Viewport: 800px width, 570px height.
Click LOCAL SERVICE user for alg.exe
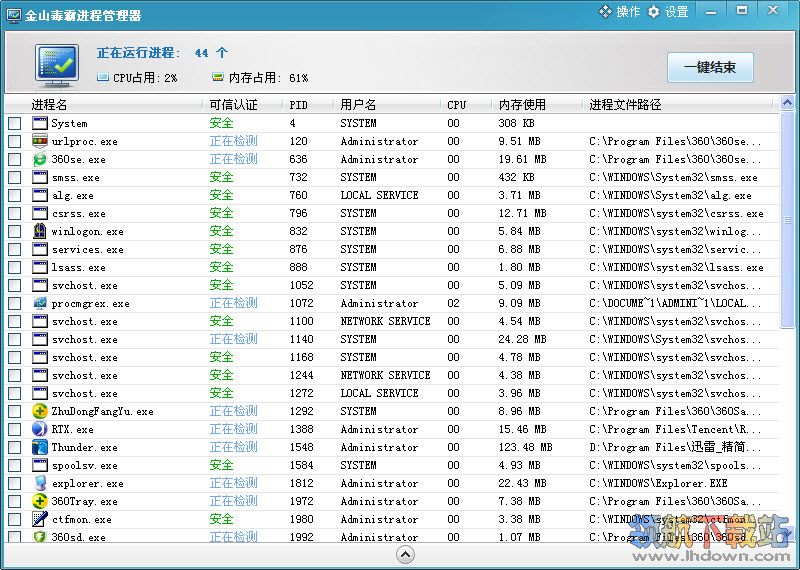point(380,195)
